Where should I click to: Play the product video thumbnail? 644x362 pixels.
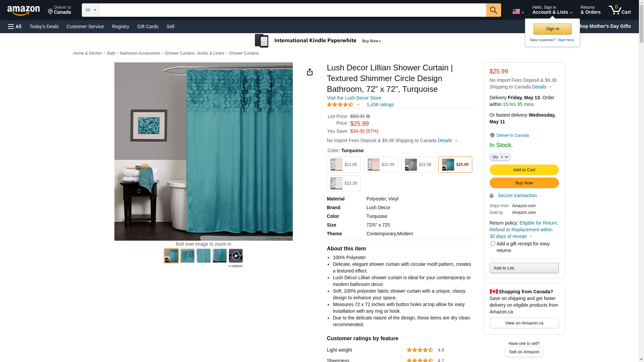235,256
